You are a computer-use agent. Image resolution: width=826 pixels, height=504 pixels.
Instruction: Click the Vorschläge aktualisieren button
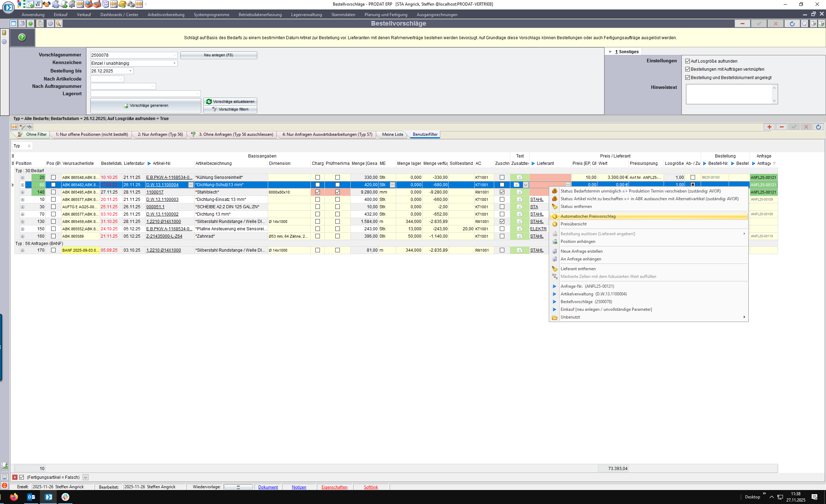[230, 101]
